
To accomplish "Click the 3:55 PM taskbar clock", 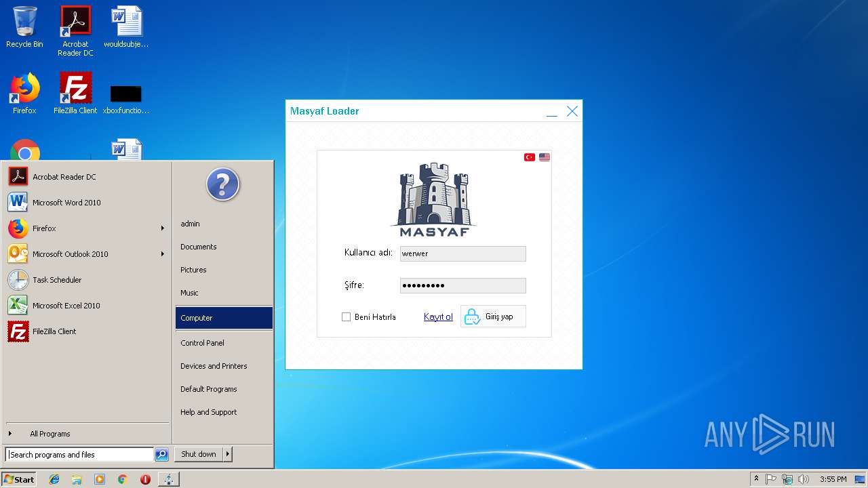I will coord(833,479).
